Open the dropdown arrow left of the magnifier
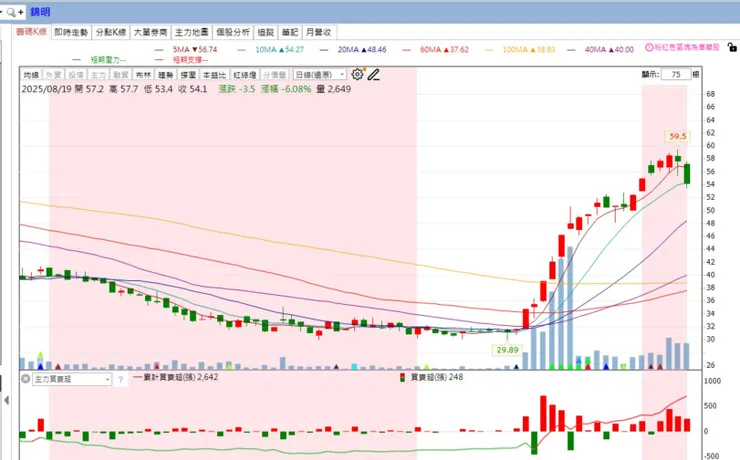Viewport: 740px width, 460px height. [1, 12]
